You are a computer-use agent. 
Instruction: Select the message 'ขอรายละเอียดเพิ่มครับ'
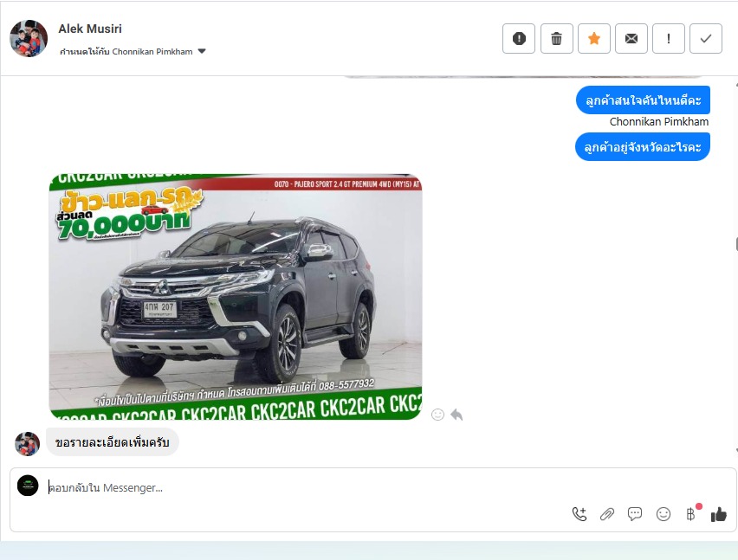click(112, 442)
